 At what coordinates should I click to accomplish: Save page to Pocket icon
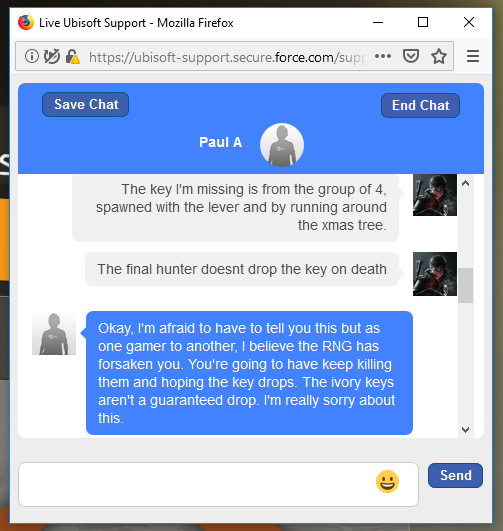[x=411, y=56]
